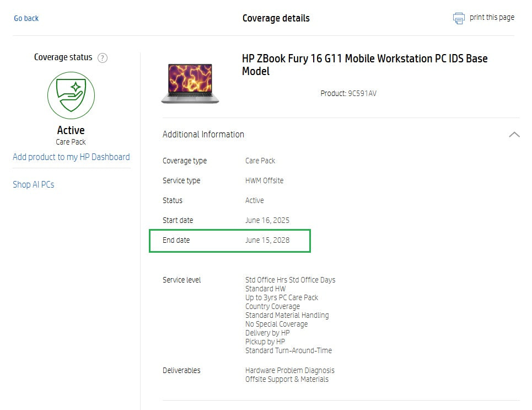This screenshot has width=532, height=410.
Task: Select the 'Country Coverage' line
Action: pyautogui.click(x=272, y=306)
